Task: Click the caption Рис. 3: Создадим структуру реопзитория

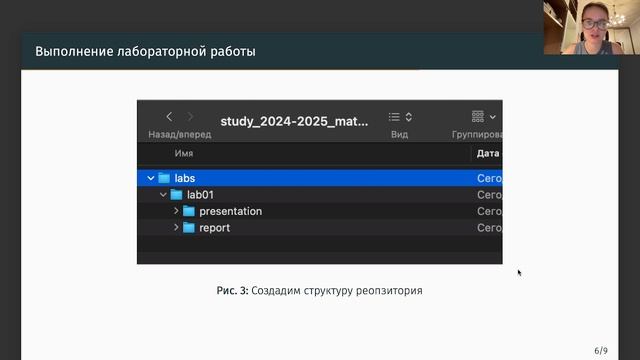Action: (320, 291)
